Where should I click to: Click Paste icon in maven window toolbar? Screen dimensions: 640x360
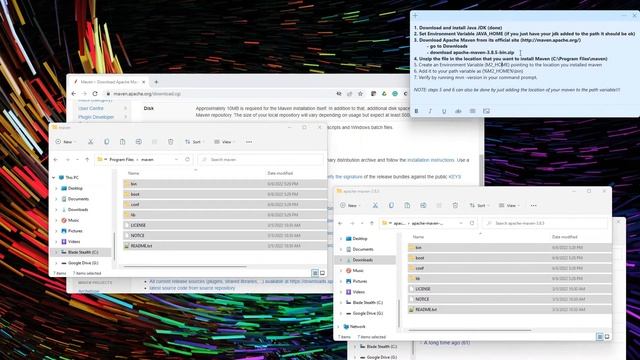tap(122, 142)
